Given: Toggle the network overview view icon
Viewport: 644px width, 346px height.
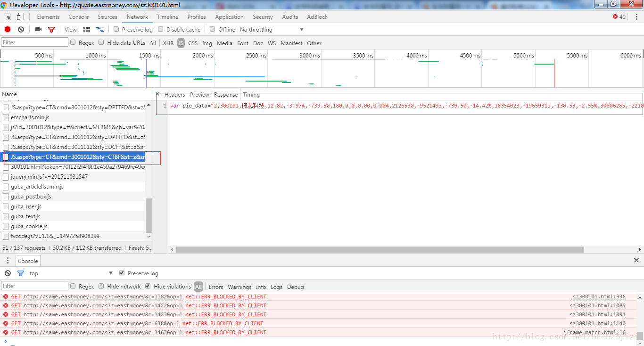Looking at the screenshot, I should (x=99, y=29).
